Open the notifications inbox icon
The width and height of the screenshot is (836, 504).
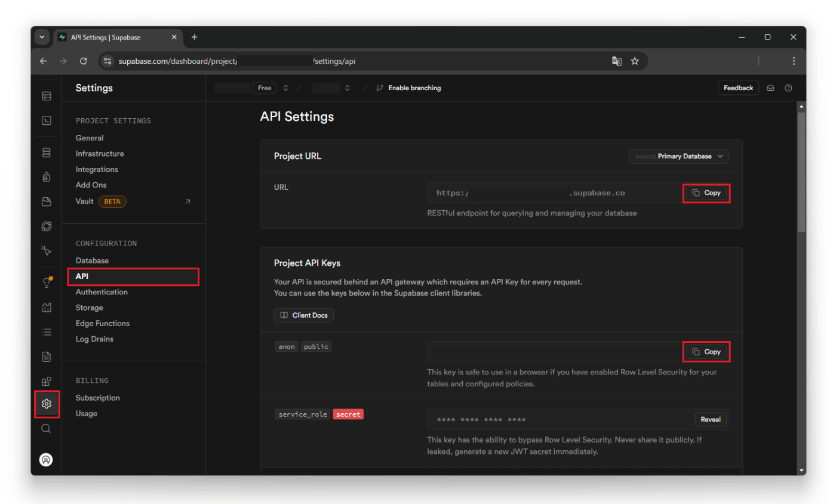770,88
